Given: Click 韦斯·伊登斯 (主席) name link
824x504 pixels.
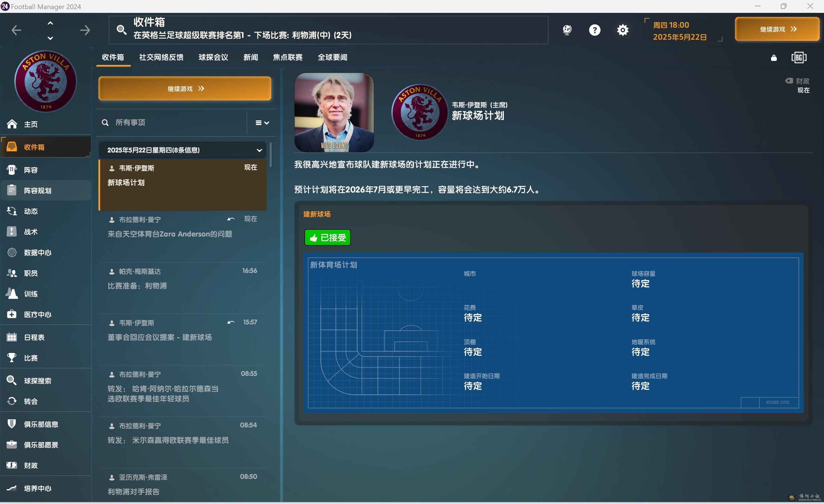Looking at the screenshot, I should coord(480,105).
